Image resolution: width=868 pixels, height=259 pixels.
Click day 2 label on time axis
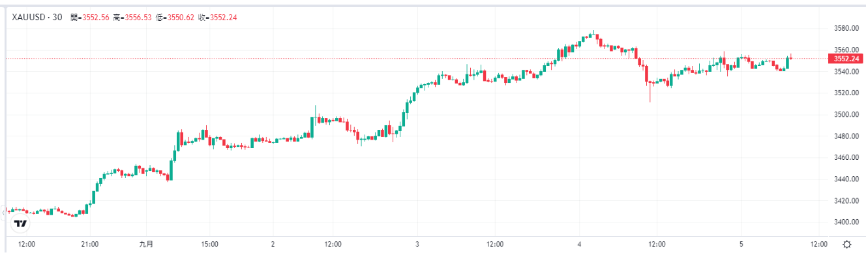pos(273,245)
